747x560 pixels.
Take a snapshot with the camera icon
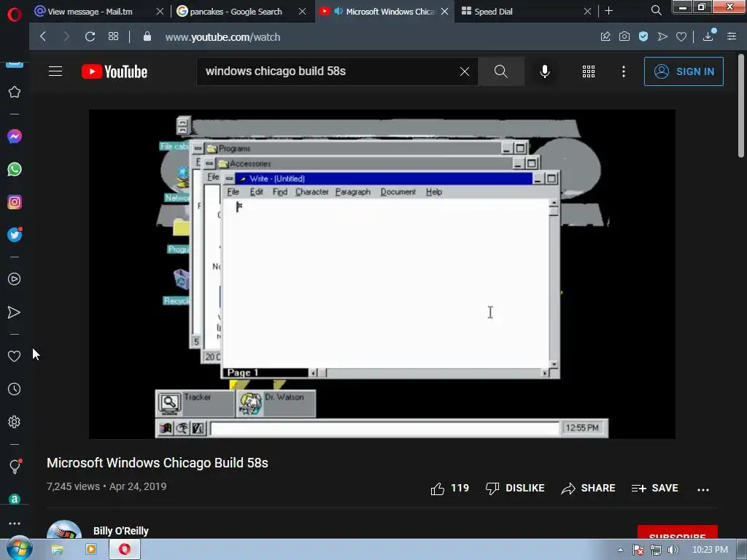624,36
